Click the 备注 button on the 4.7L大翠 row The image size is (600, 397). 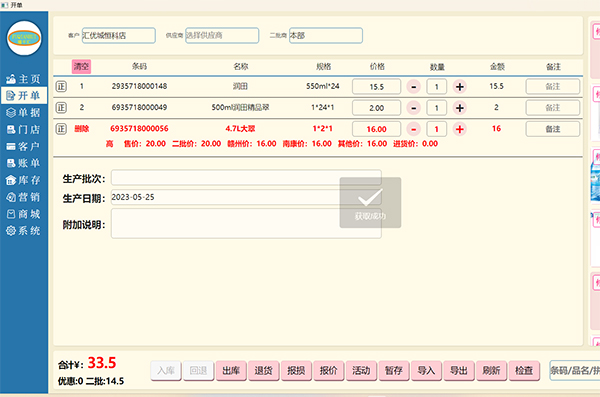coord(553,129)
